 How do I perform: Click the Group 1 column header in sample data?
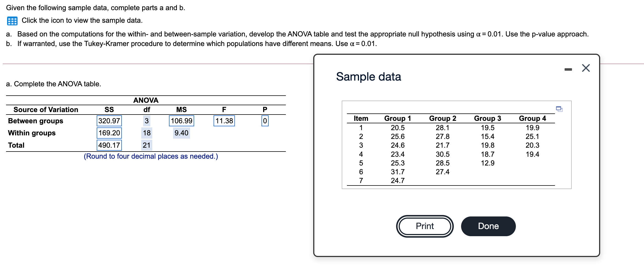click(398, 118)
